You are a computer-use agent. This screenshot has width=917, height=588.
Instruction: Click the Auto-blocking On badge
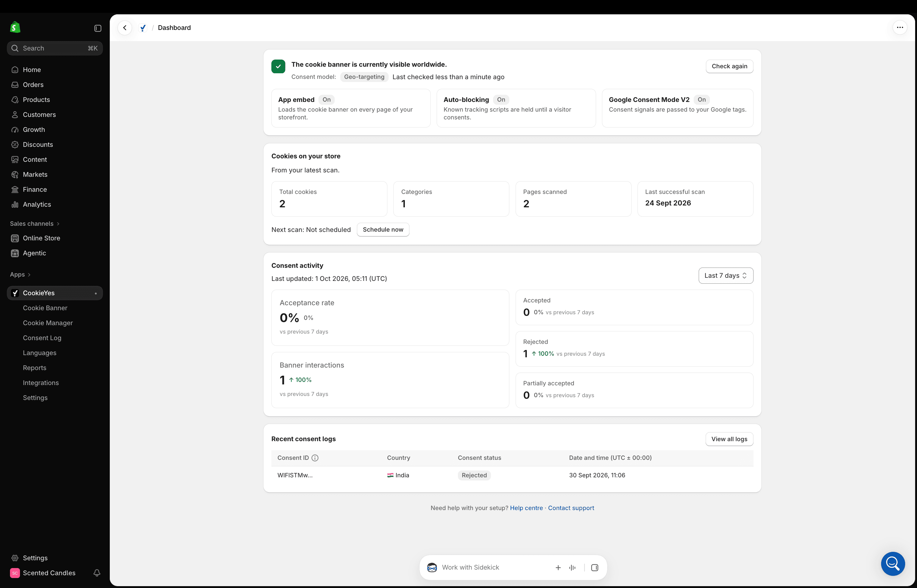(x=501, y=100)
